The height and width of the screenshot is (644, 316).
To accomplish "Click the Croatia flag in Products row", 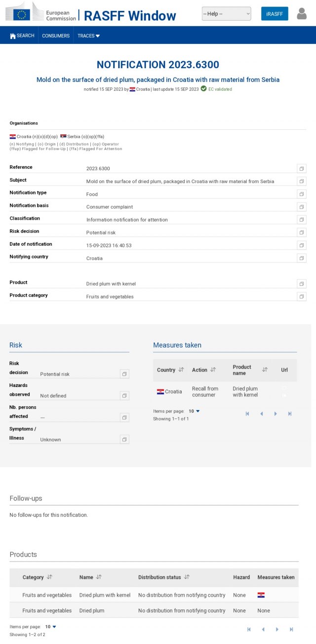I will pos(261,595).
